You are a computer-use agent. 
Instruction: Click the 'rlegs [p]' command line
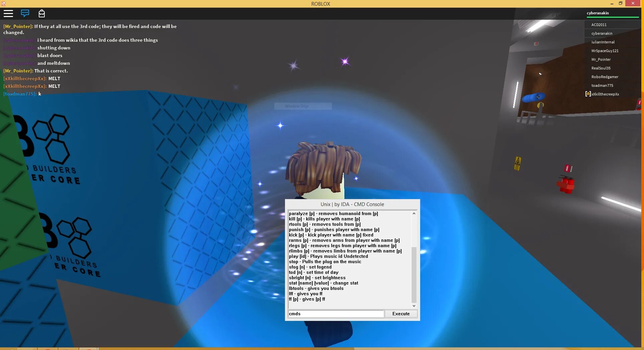[x=343, y=245]
